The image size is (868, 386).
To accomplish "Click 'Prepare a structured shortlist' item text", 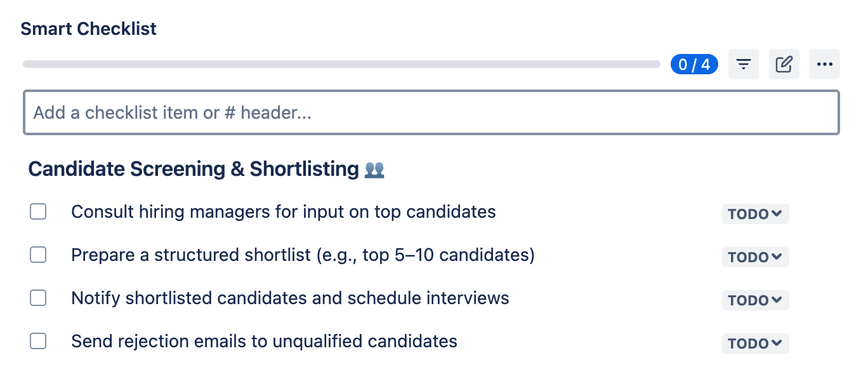I will coord(303,255).
